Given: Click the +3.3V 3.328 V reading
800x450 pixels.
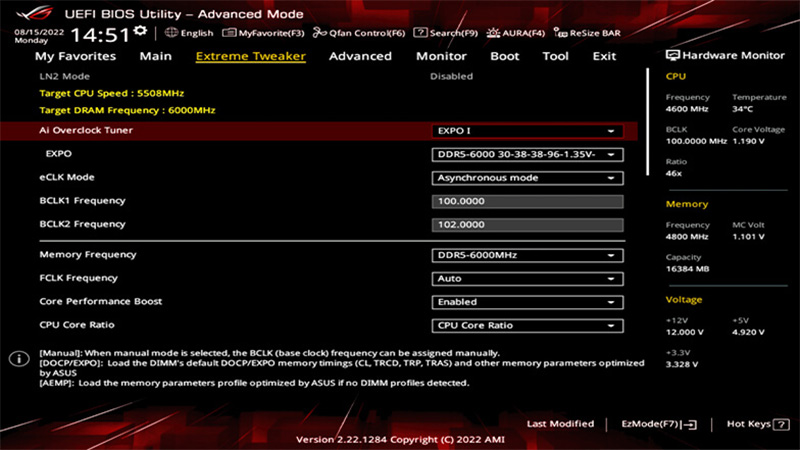Looking at the screenshot, I should click(682, 364).
